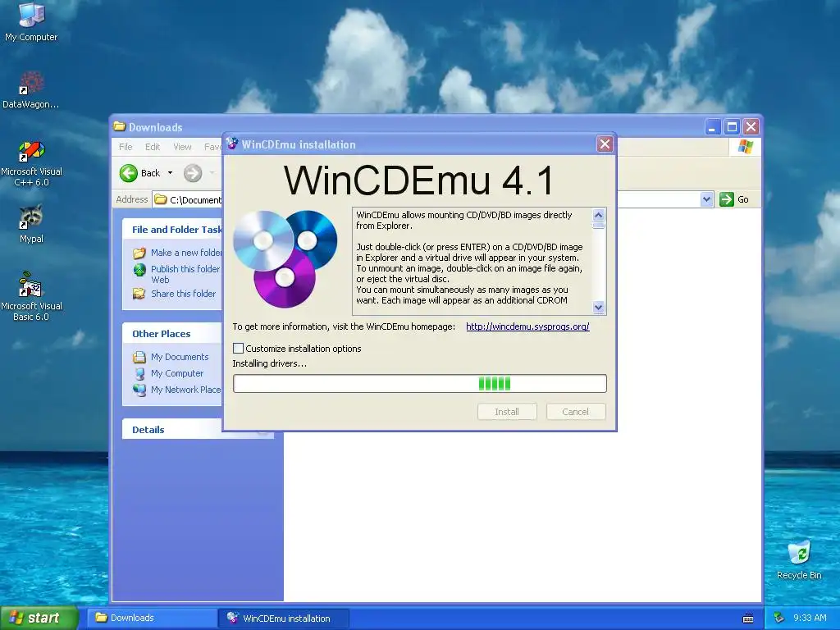840x630 pixels.
Task: Click the taskbar clock showing 9:33 AM
Action: [x=810, y=618]
